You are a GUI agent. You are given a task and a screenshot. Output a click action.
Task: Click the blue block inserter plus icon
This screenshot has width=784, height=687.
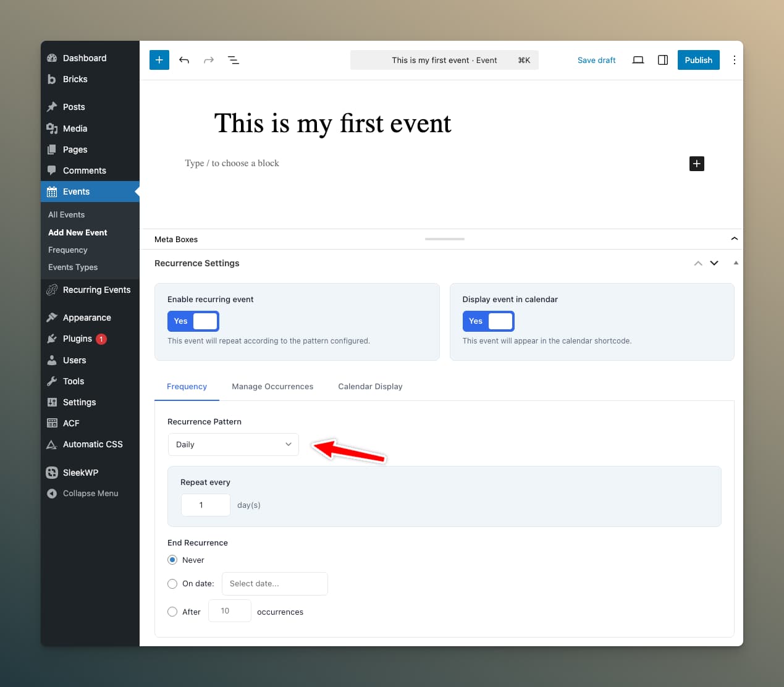click(x=159, y=60)
